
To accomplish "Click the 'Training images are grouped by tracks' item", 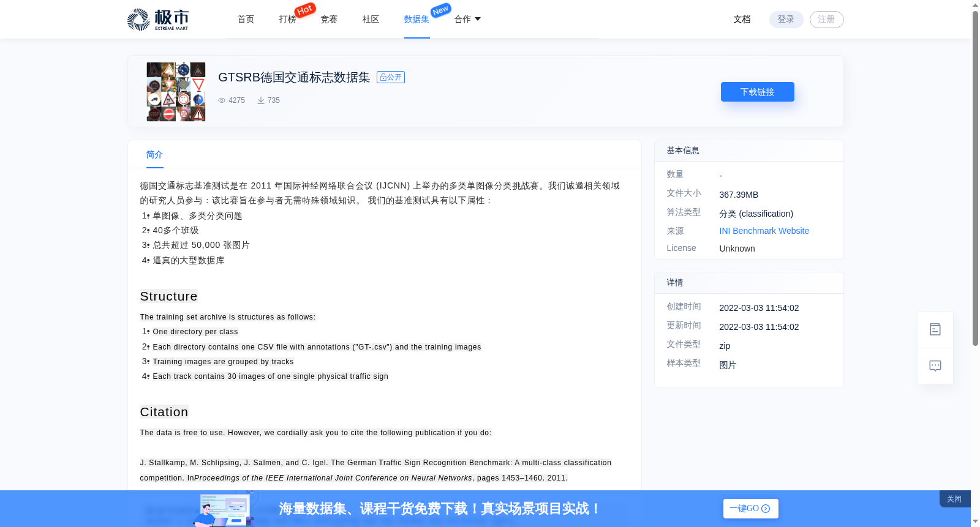I will (223, 362).
